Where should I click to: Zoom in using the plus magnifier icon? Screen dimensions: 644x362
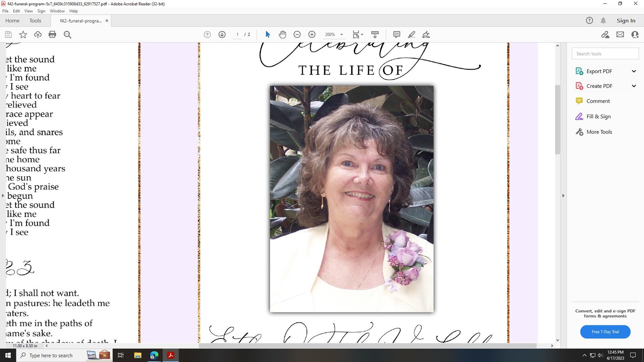pos(312,34)
